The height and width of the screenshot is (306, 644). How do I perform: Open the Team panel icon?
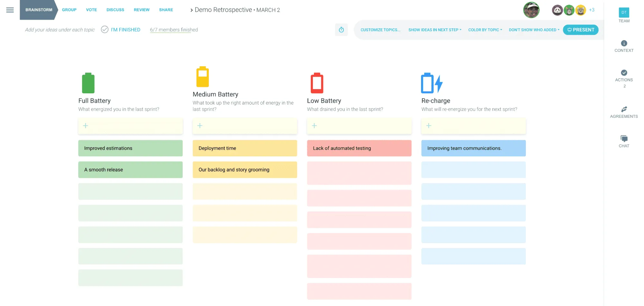point(624,13)
